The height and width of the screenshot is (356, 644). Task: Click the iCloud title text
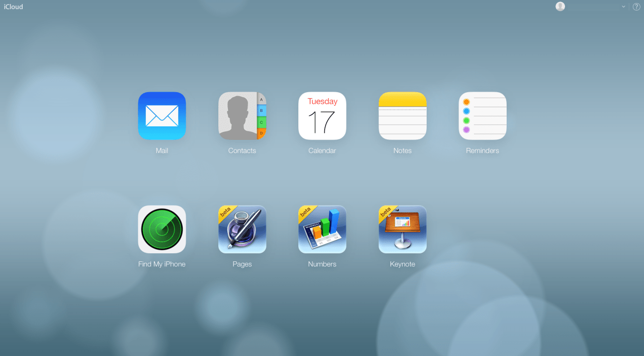pyautogui.click(x=14, y=7)
